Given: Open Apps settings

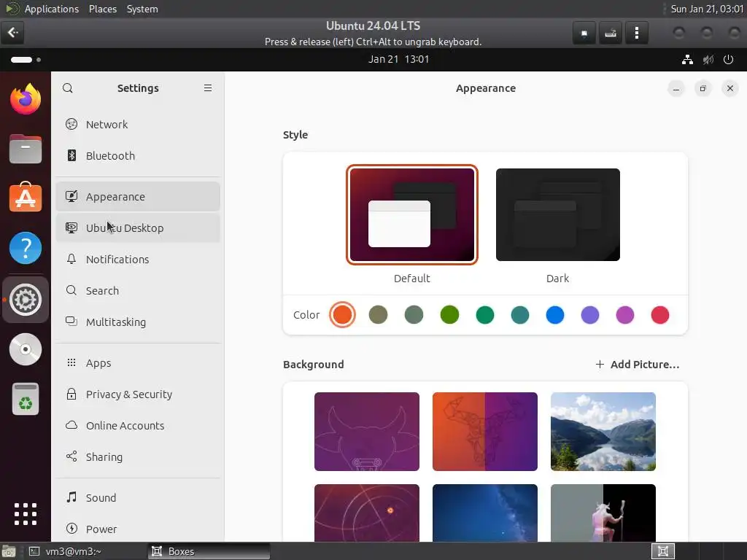Looking at the screenshot, I should (x=138, y=363).
